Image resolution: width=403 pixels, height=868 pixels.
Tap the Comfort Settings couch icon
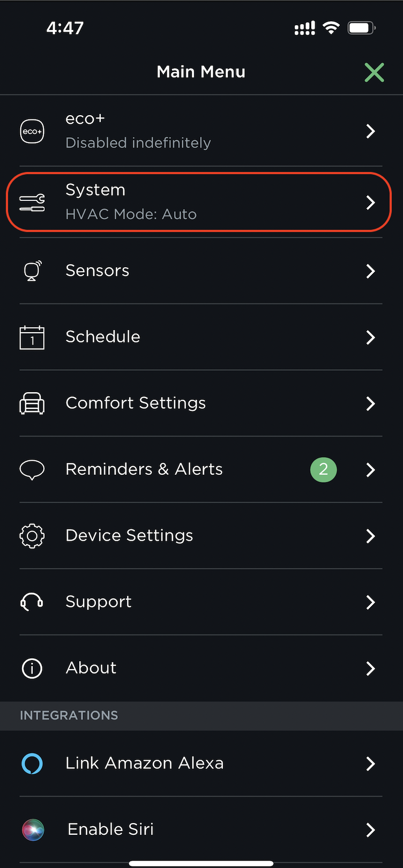32,403
